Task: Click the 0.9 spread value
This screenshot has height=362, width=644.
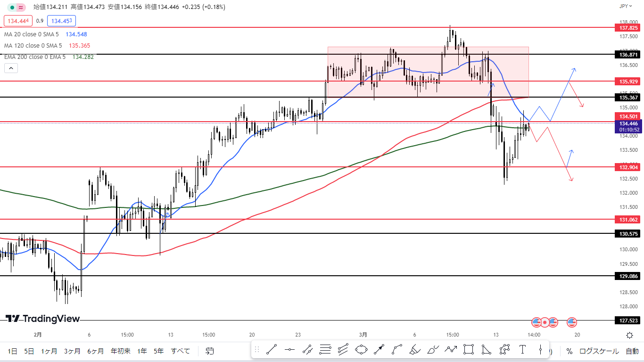Action: click(40, 21)
